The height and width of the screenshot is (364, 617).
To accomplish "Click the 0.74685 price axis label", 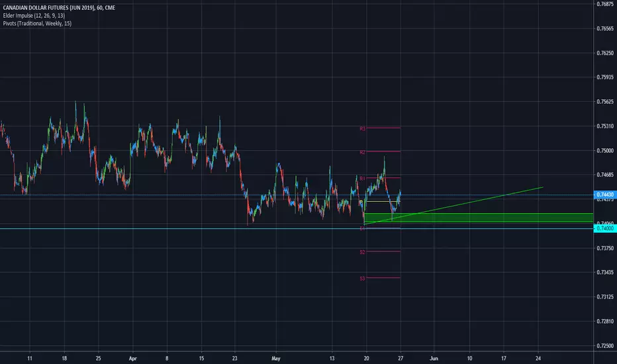I will pyautogui.click(x=605, y=175).
